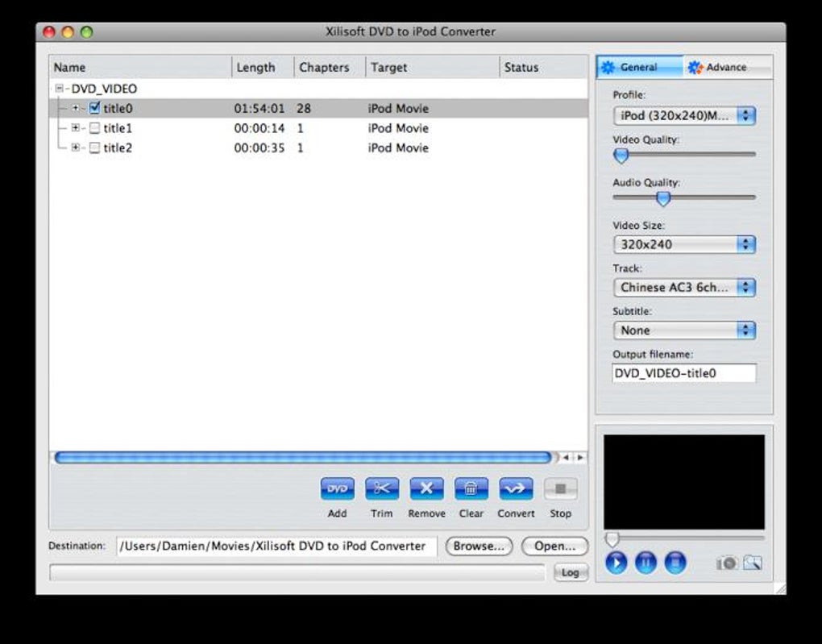This screenshot has width=822, height=644.
Task: Click the Open... button
Action: coord(554,546)
